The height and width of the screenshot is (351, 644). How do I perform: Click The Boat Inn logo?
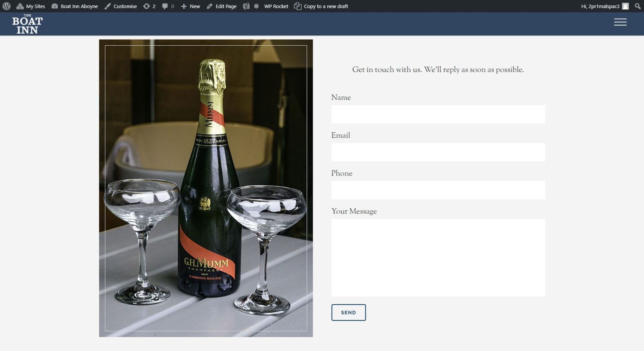pos(27,24)
